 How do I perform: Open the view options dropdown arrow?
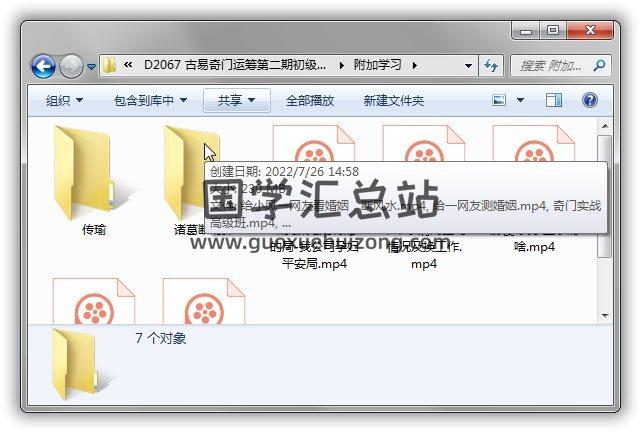(x=520, y=100)
